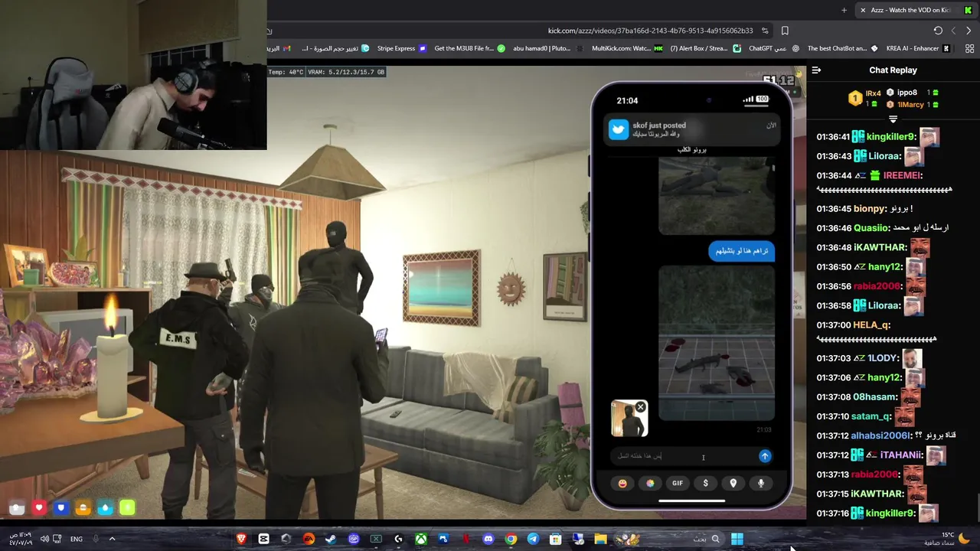Image resolution: width=980 pixels, height=551 pixels.
Task: Open the browser apps grid icon
Action: point(969,48)
